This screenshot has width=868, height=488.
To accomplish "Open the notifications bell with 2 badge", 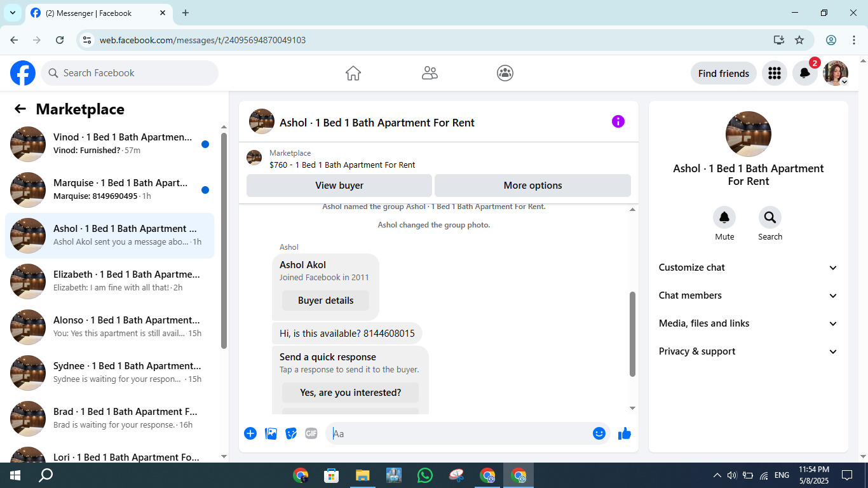I will coord(805,73).
